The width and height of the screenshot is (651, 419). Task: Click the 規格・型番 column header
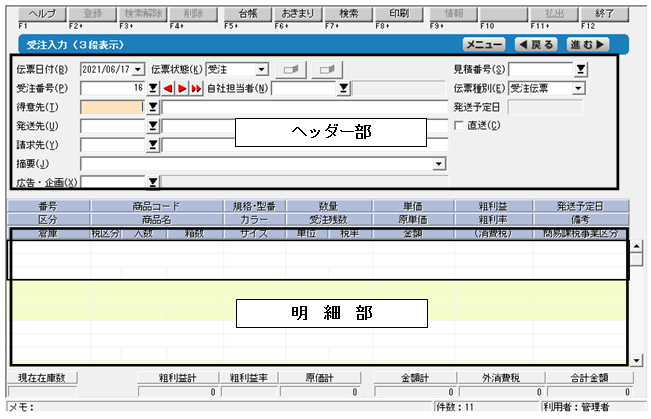[254, 206]
